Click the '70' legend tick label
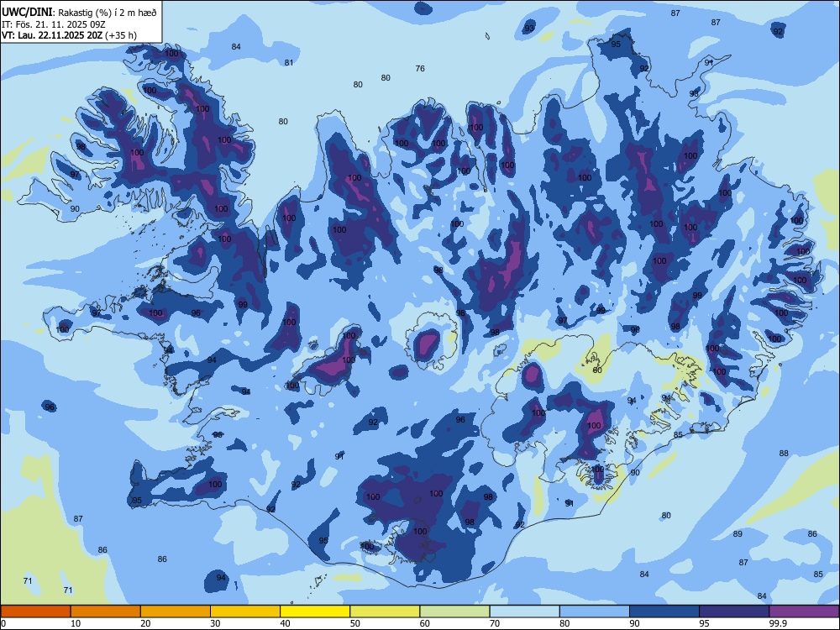The image size is (840, 630). (495, 623)
